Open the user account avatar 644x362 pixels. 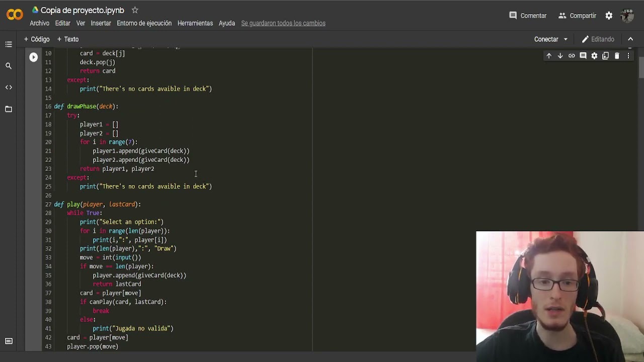(x=627, y=16)
